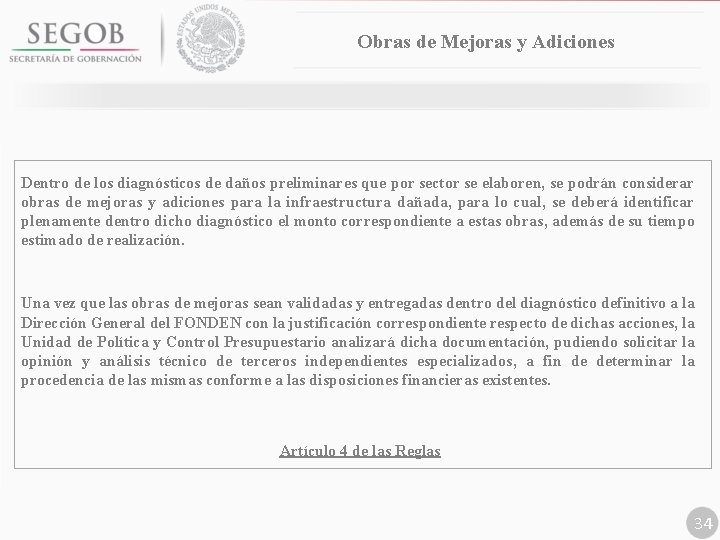Click the words "Unidad de Política y Control Presupuestario"
720x540 pixels.
coord(173,342)
